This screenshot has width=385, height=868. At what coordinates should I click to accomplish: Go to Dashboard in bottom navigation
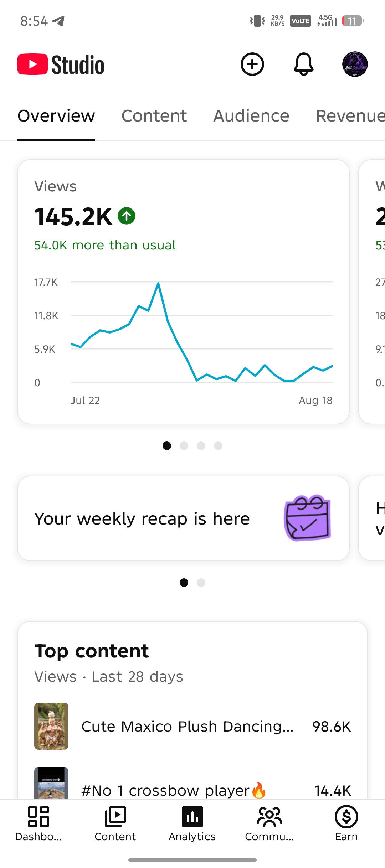(38, 824)
